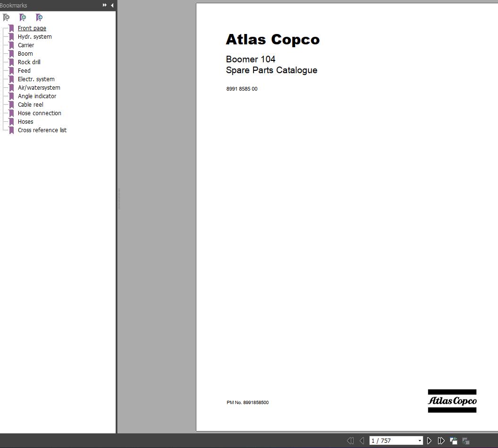Open the page number dropdown
The height and width of the screenshot is (448, 498).
(419, 440)
